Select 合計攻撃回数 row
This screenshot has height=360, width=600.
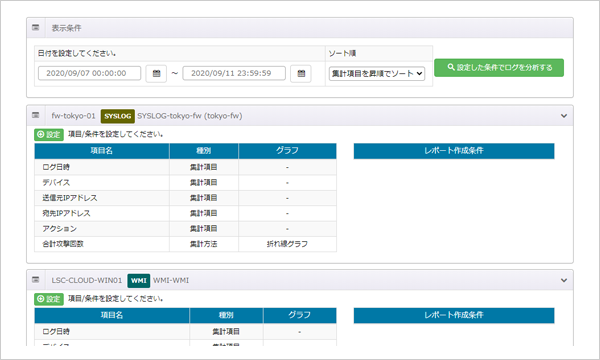click(186, 244)
